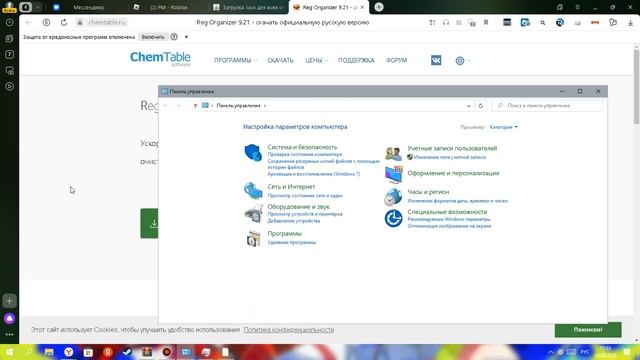Accept cookies with the green button
The width and height of the screenshot is (640, 360).
[x=588, y=330]
